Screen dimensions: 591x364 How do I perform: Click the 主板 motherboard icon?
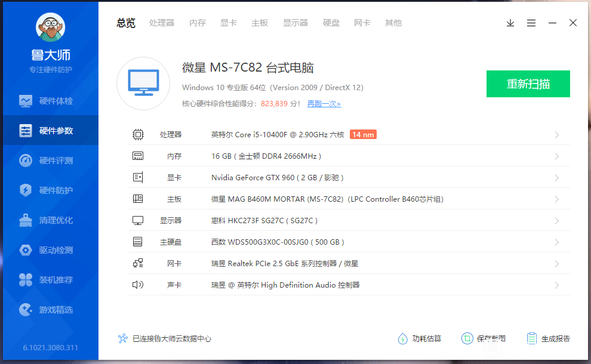pyautogui.click(x=138, y=199)
